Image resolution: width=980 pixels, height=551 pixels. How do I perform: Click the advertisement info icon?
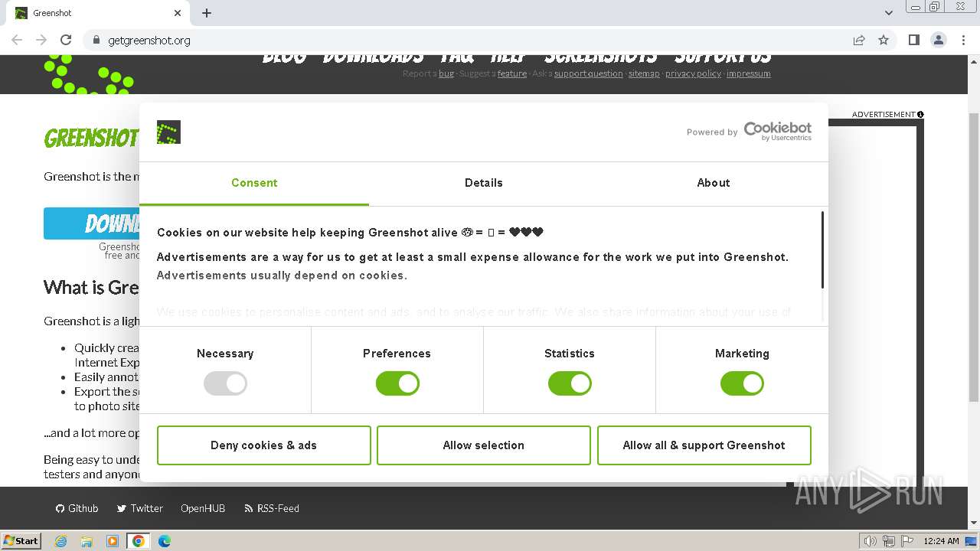(x=920, y=115)
